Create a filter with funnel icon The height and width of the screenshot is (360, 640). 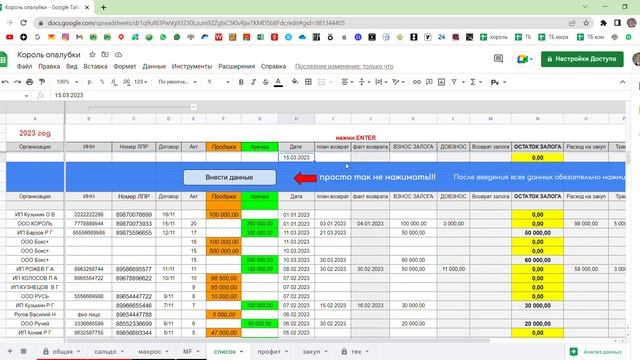(x=454, y=82)
